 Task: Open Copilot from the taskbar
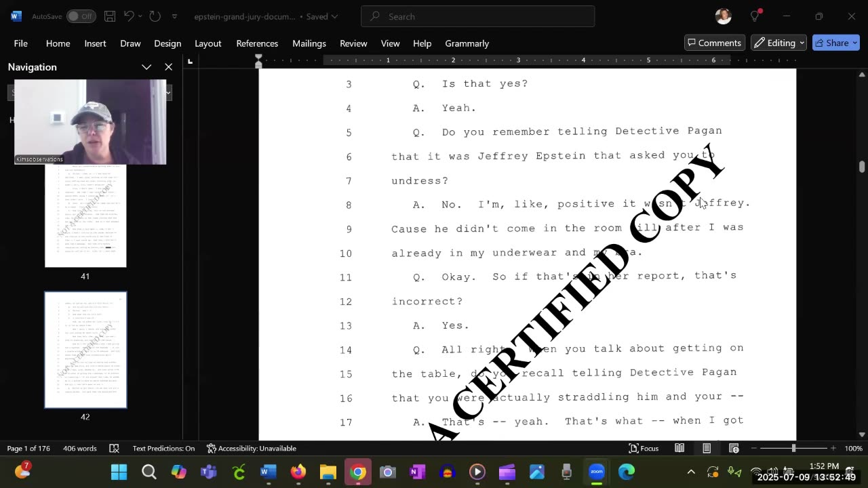(178, 472)
